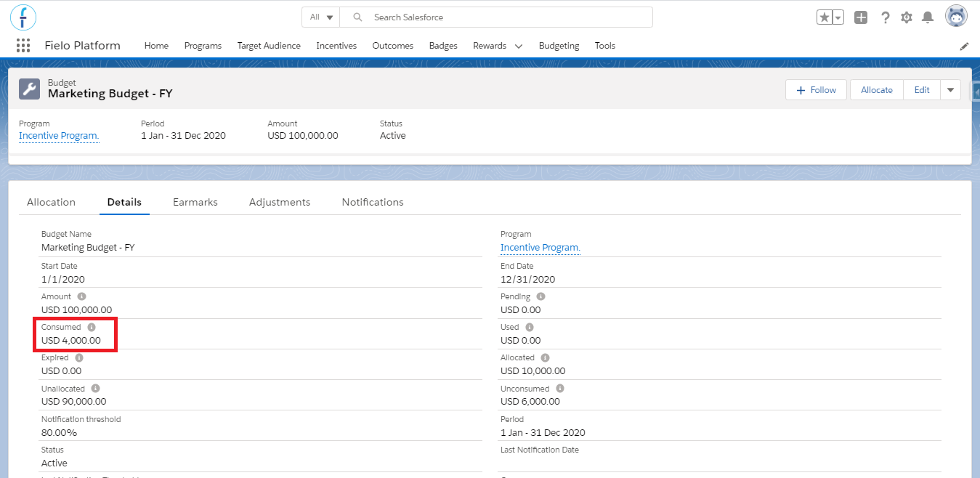Click the Budget wrench record icon
Viewport: 980px width, 478px height.
30,89
